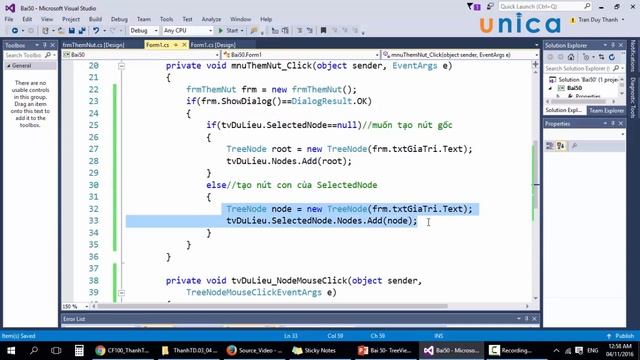The width and height of the screenshot is (640, 360).
Task: Switch to Sticky Notes in taskbar
Action: coord(314,350)
